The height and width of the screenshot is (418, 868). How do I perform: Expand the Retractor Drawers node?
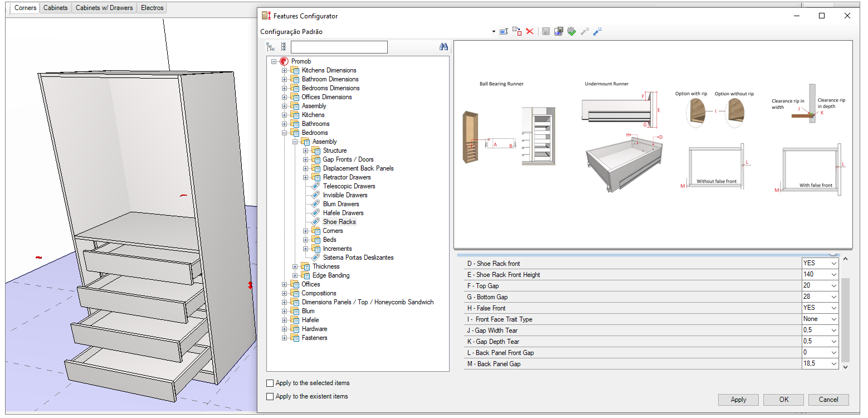(x=305, y=177)
